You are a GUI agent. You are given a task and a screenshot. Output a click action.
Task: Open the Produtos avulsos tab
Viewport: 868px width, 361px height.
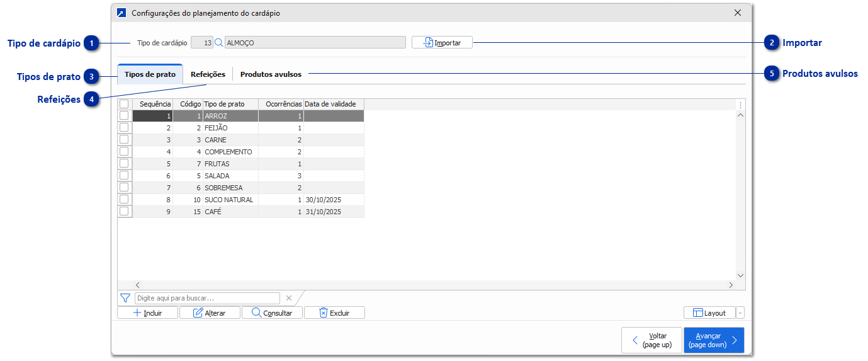(271, 74)
